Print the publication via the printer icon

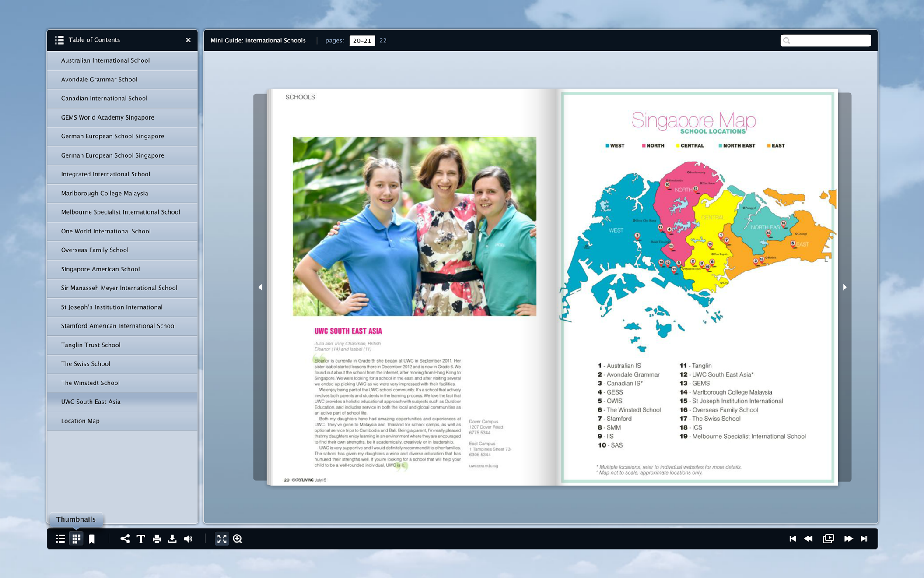157,539
